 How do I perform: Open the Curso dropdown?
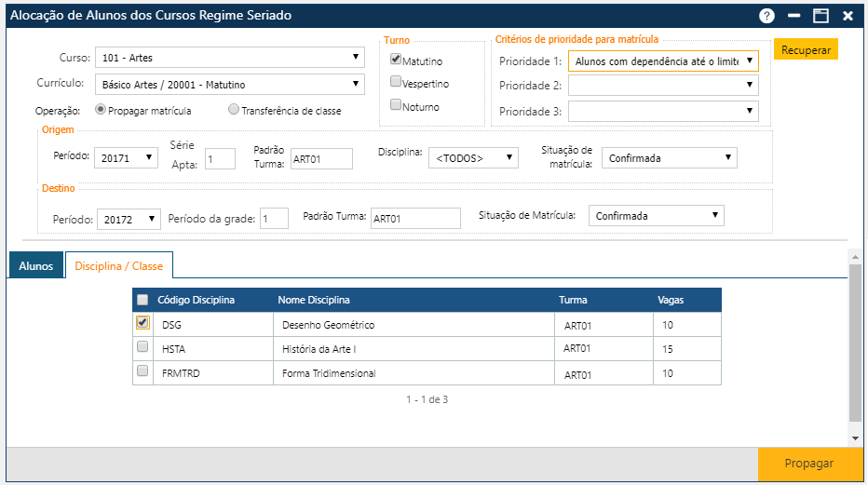pyautogui.click(x=230, y=58)
